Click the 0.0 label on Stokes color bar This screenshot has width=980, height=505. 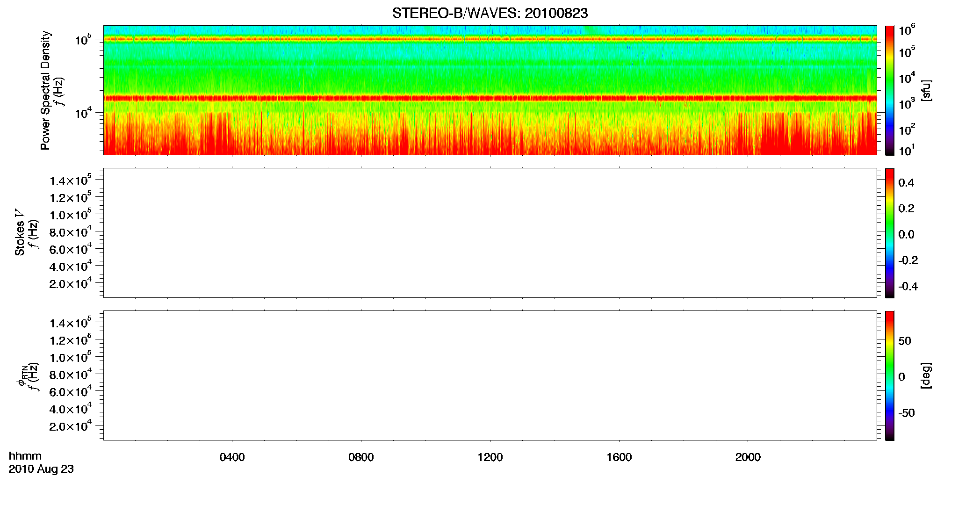click(906, 235)
